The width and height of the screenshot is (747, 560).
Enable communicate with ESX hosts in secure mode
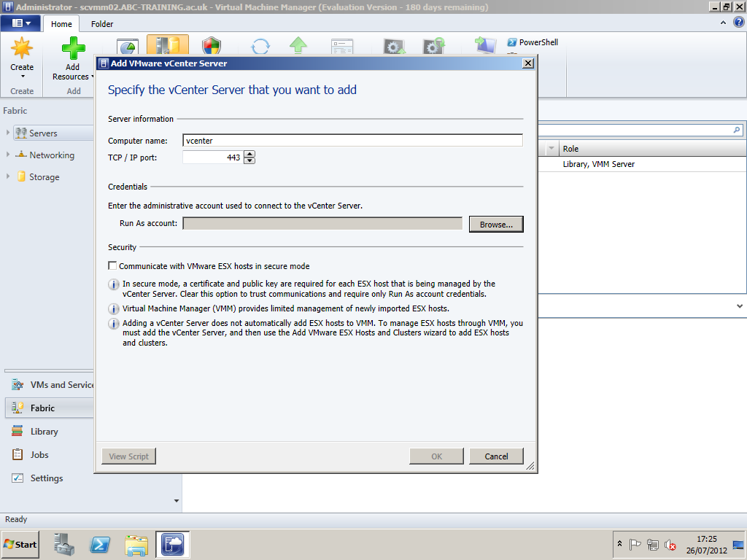click(112, 265)
